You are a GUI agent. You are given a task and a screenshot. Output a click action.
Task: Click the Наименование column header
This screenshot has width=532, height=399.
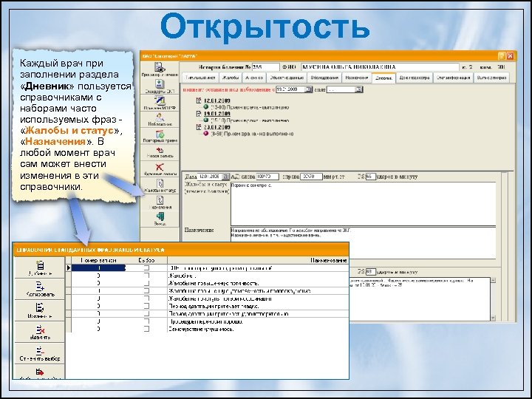point(258,260)
